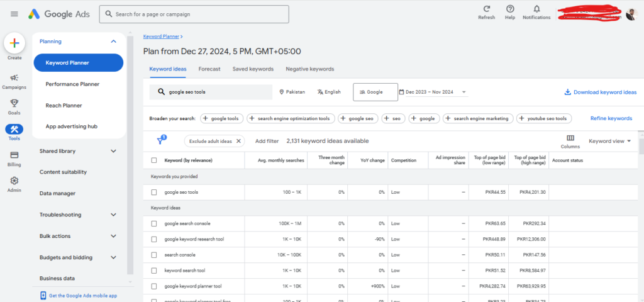Add 'search engine marketing' suggestion chip
The image size is (644, 302).
478,118
